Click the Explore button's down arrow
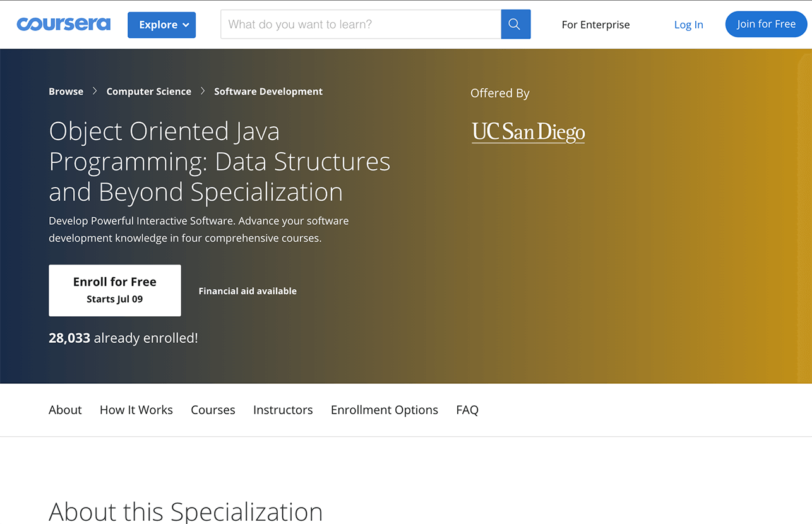The image size is (812, 524). pyautogui.click(x=186, y=25)
